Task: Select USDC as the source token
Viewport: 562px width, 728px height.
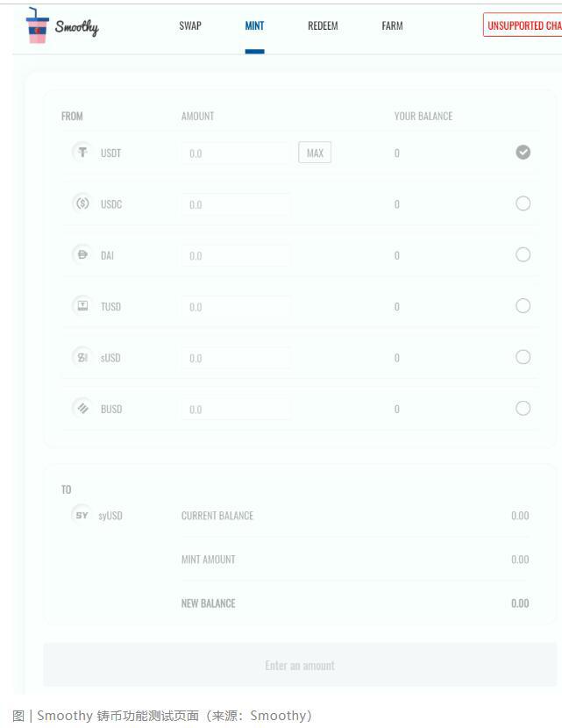Action: (523, 203)
